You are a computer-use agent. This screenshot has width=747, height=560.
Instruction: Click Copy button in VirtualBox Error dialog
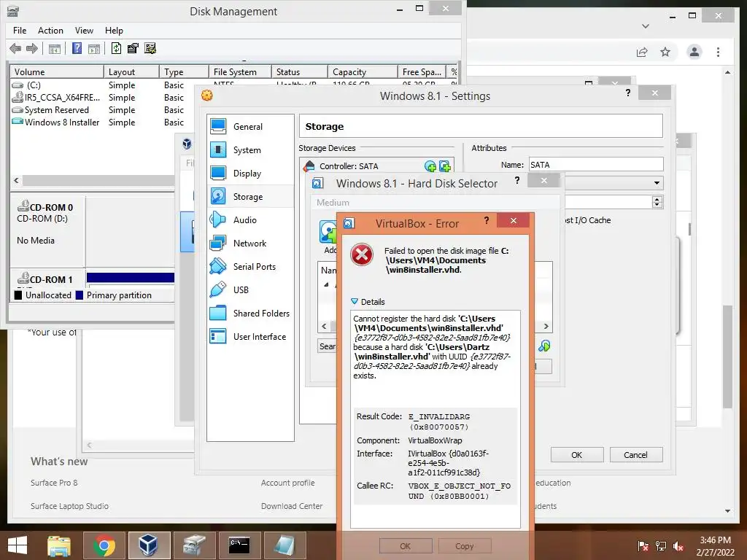[x=465, y=546]
